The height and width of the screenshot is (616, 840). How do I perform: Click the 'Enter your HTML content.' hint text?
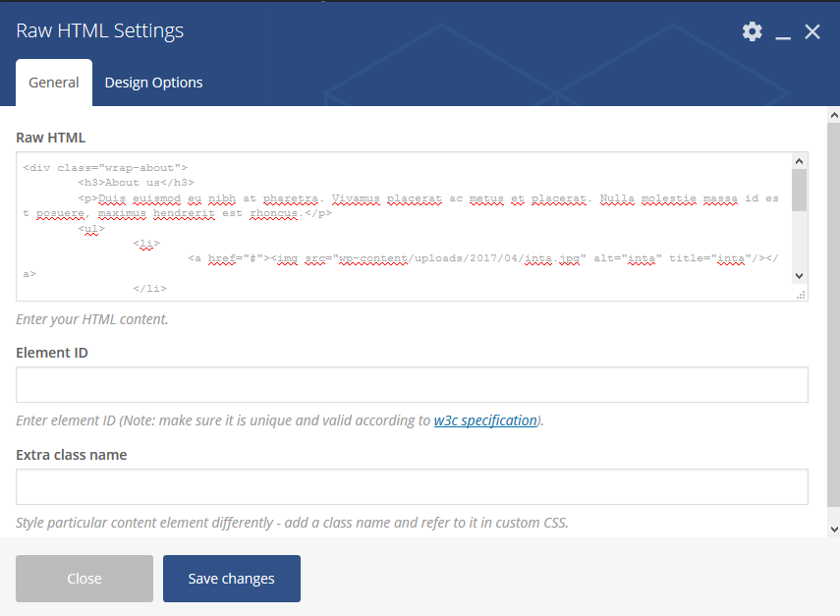coord(92,319)
